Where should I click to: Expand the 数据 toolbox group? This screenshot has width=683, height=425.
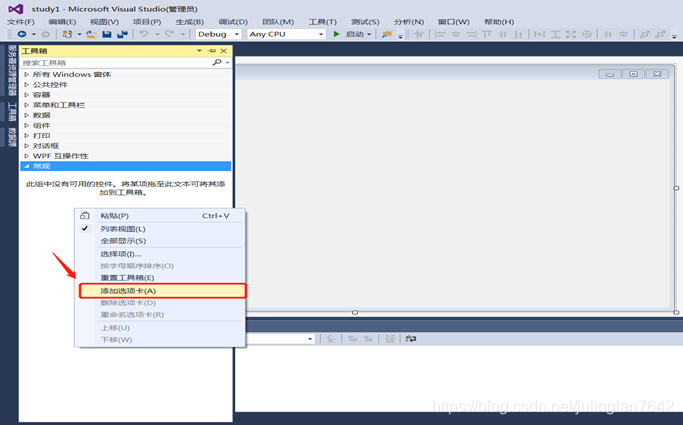click(27, 115)
